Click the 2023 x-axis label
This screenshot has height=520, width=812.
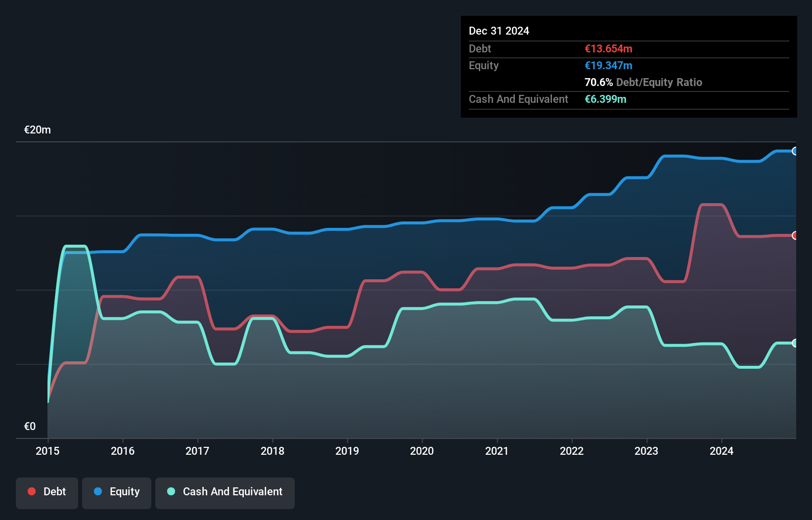(646, 451)
